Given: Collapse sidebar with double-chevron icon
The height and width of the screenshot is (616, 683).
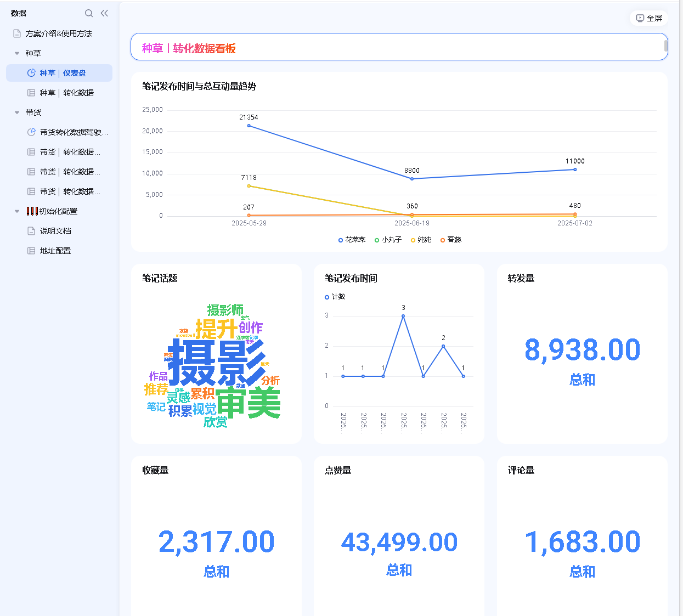Looking at the screenshot, I should [104, 13].
